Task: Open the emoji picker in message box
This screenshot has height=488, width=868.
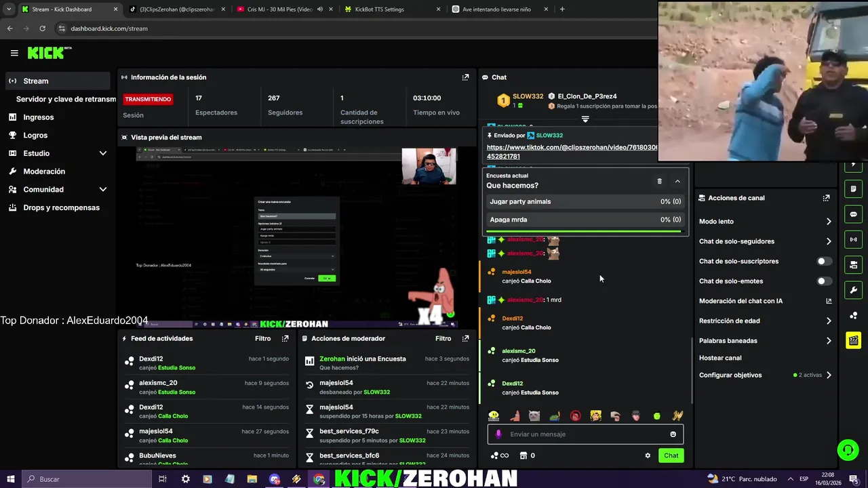Action: tap(673, 434)
